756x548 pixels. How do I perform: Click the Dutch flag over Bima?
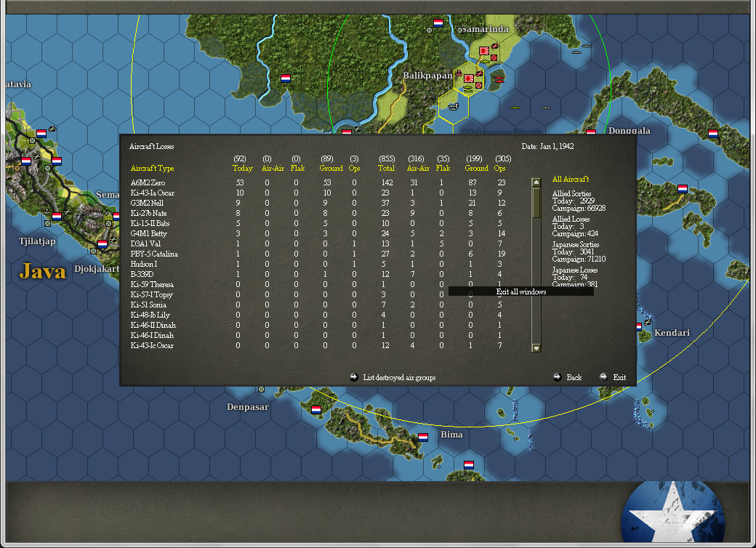(422, 436)
